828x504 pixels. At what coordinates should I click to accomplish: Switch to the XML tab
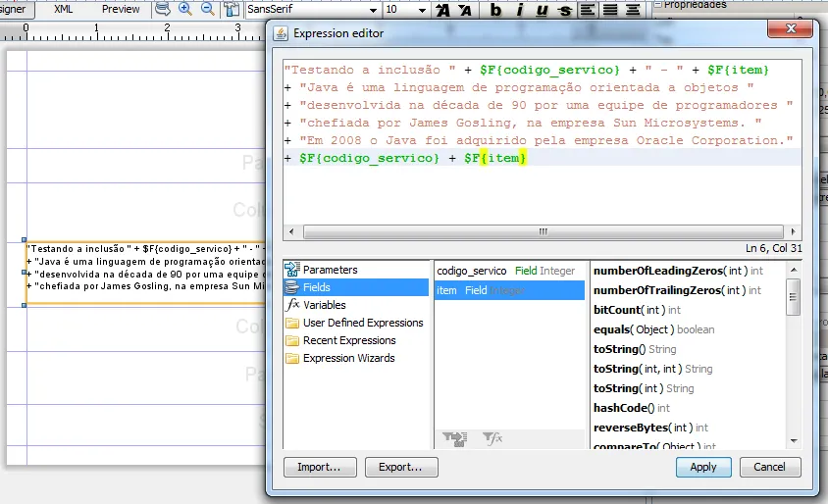[63, 9]
